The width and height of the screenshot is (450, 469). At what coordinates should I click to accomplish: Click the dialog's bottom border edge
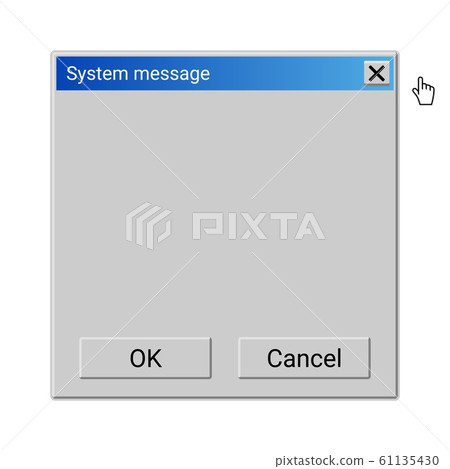(225, 396)
